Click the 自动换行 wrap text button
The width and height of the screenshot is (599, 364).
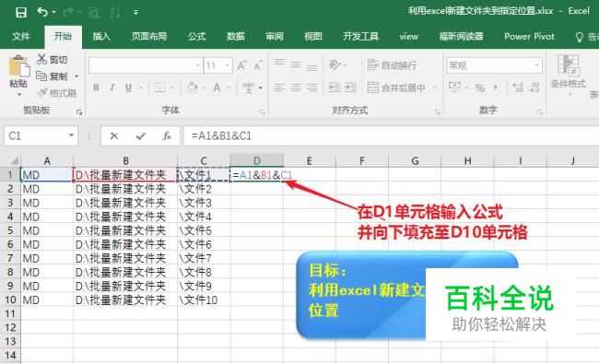click(x=392, y=65)
